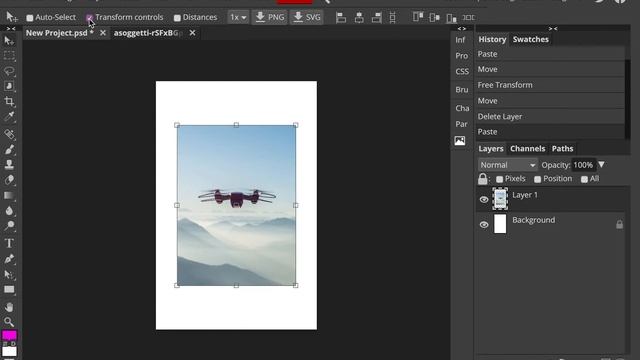Select the Gradient tool
The width and height of the screenshot is (640, 360).
9,196
